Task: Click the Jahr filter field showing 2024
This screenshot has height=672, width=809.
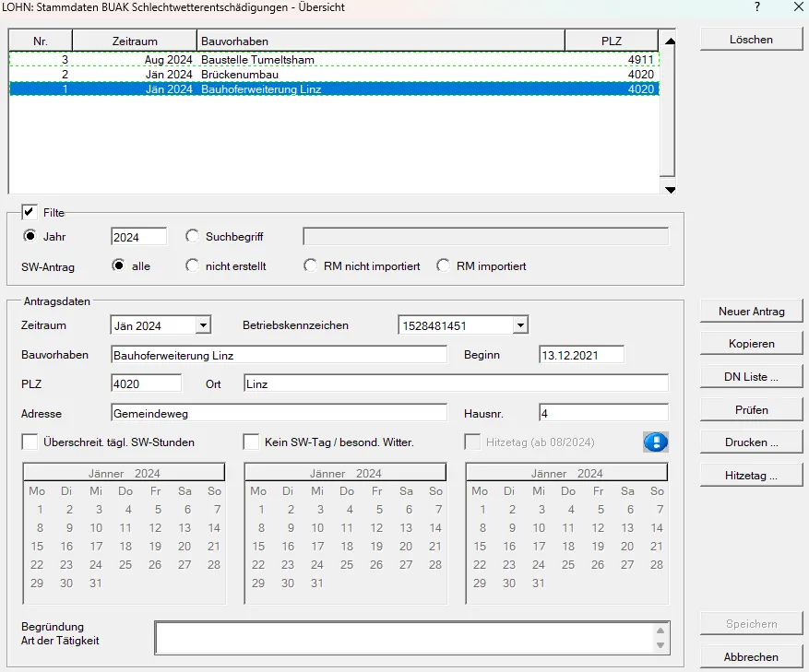Action: tap(138, 237)
